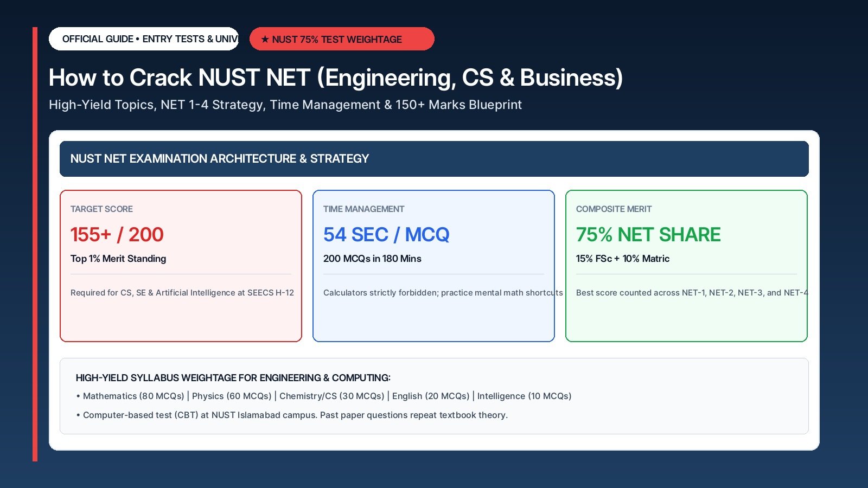Click the How to Crack NUST NET headline

[x=336, y=78]
